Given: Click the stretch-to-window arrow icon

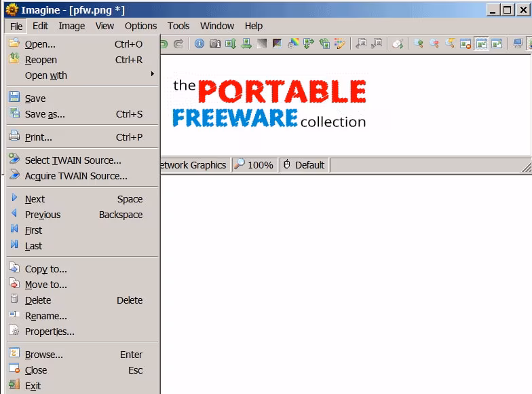Looking at the screenshot, I should click(497, 43).
